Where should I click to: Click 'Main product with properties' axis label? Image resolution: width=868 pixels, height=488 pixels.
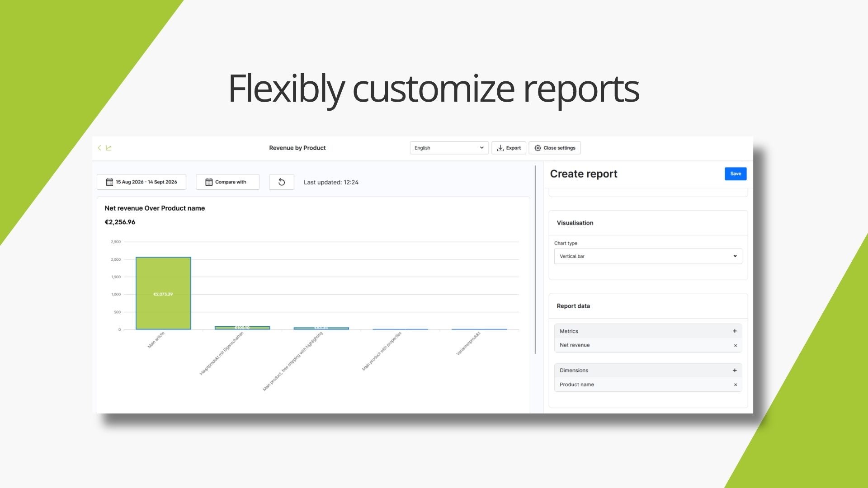pyautogui.click(x=382, y=352)
